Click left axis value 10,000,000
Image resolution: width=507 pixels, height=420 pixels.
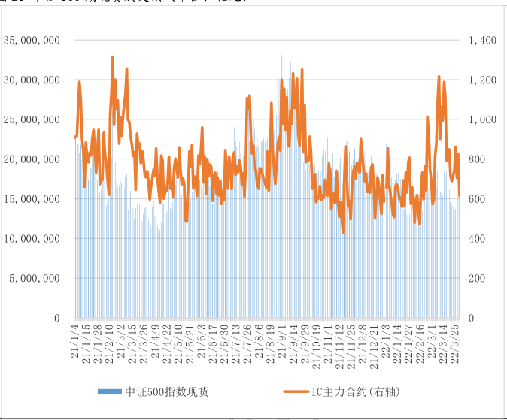[32, 239]
